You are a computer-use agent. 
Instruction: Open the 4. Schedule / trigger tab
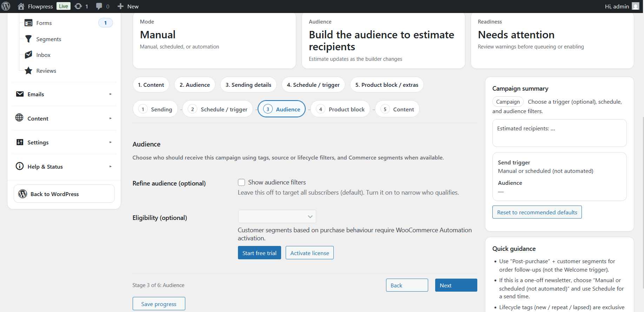pyautogui.click(x=313, y=85)
